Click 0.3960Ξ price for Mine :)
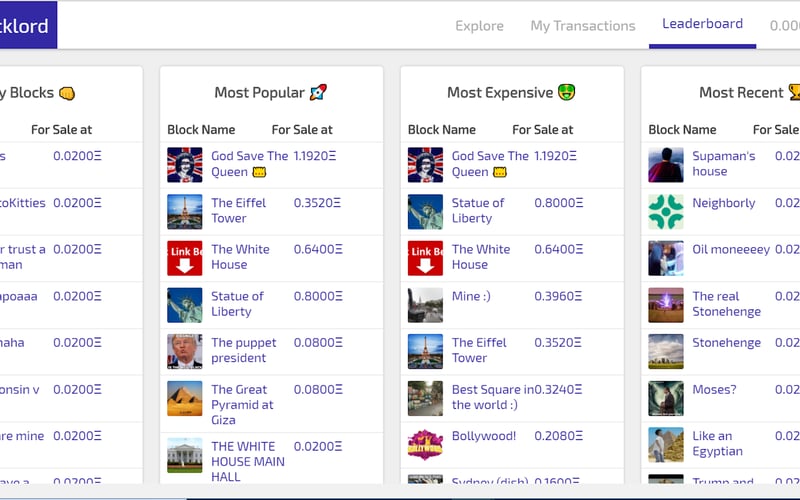This screenshot has height=500, width=800. (558, 296)
